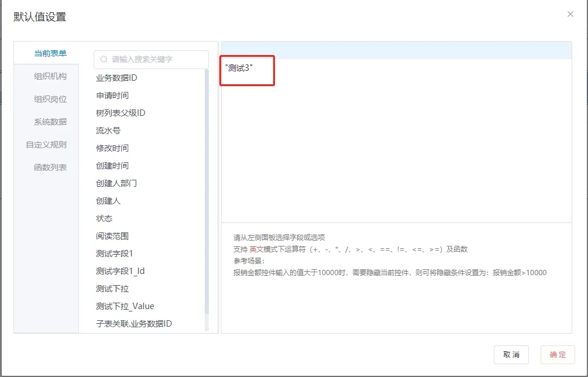Add the 状态 field to expression

(104, 218)
